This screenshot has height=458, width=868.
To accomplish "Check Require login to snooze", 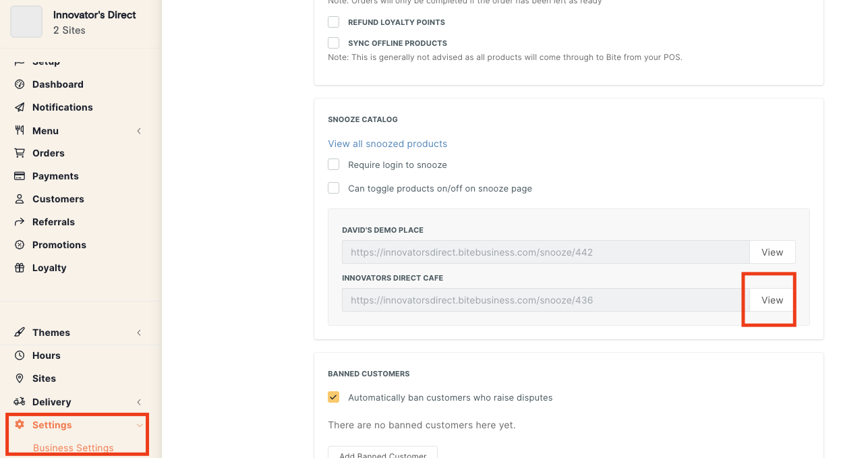I will (334, 165).
